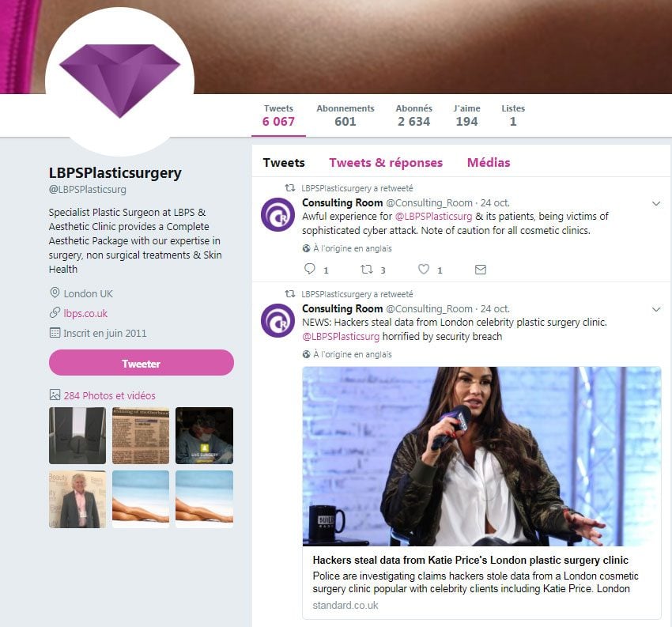Viewport: 672px width, 627px height.
Task: Click Consulting Room avatar on second tweet
Action: click(277, 320)
